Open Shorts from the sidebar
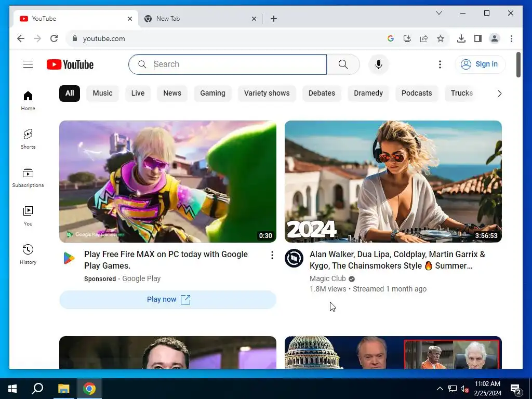The image size is (532, 399). (28, 139)
